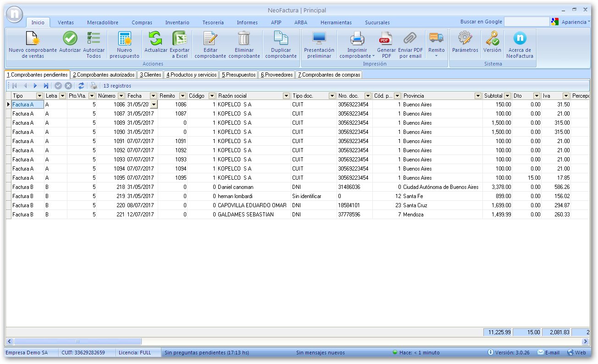
Task: Click Enviar PDF por email paperclip icon
Action: click(x=410, y=39)
